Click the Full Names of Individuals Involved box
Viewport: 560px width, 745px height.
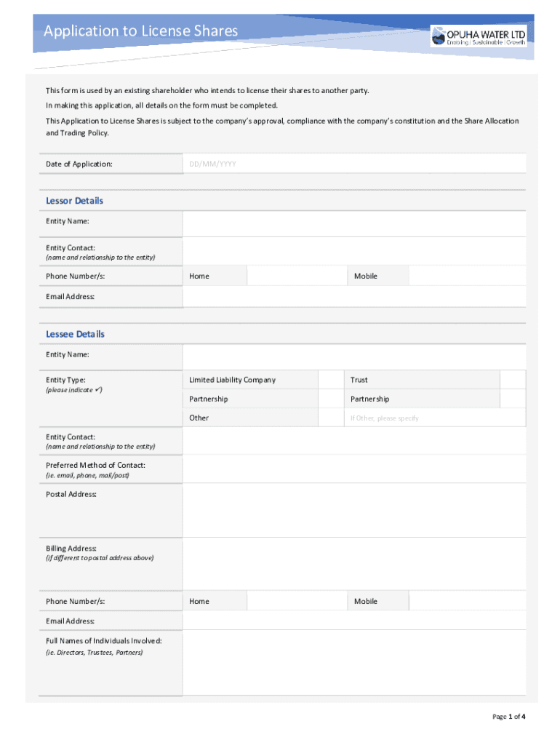353,664
